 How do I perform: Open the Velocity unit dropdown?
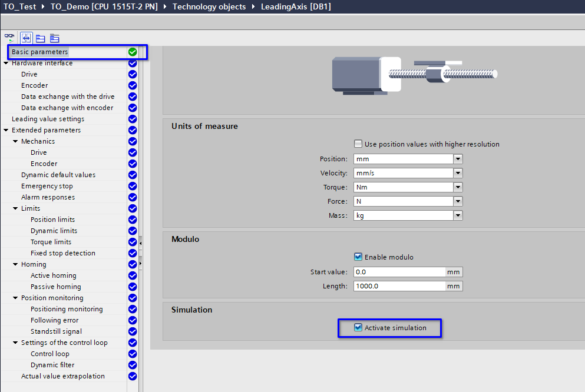[458, 173]
